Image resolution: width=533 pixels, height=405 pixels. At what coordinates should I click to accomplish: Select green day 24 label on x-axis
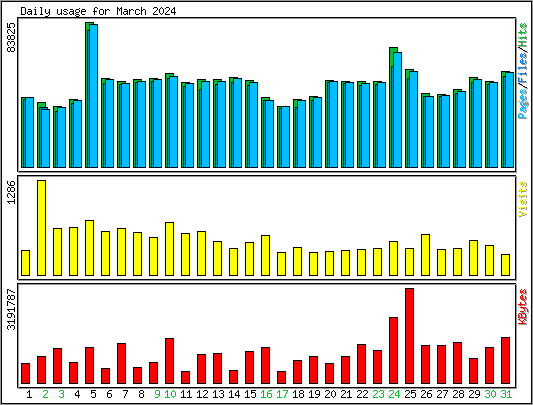394,394
